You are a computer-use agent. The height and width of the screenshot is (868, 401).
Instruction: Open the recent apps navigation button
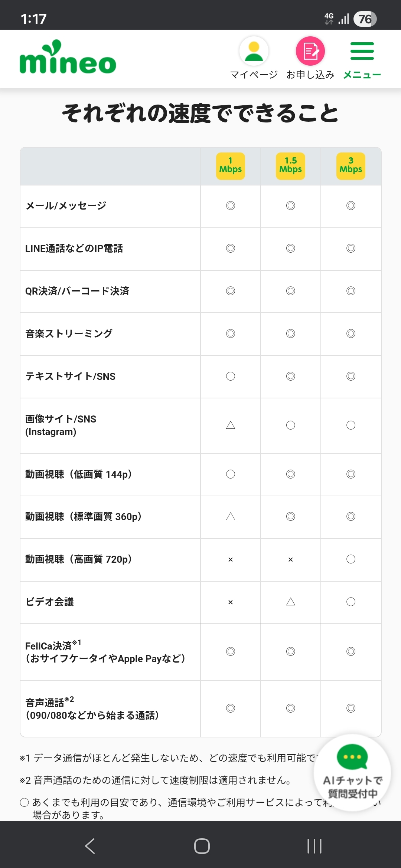click(x=314, y=846)
